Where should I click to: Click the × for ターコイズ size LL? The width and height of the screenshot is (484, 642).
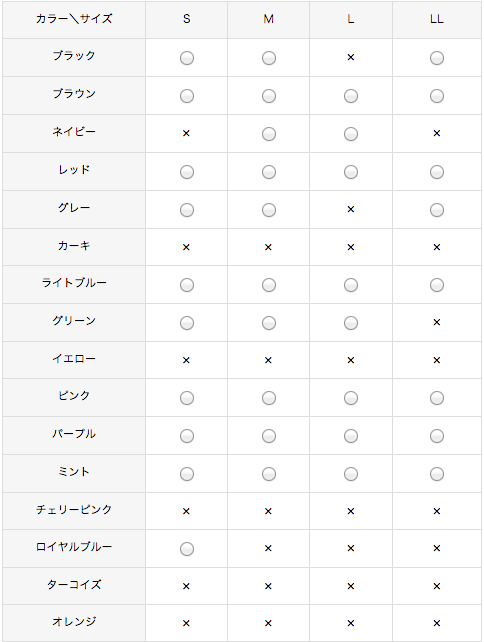(437, 586)
